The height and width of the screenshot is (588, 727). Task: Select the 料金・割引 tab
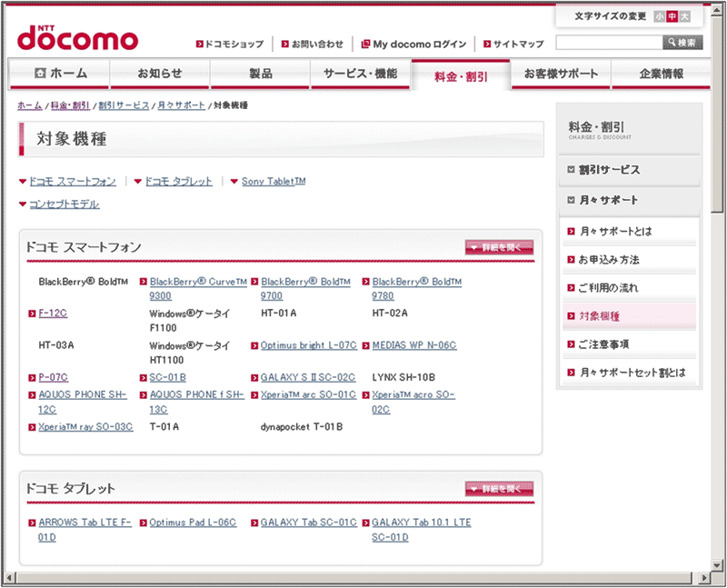461,75
